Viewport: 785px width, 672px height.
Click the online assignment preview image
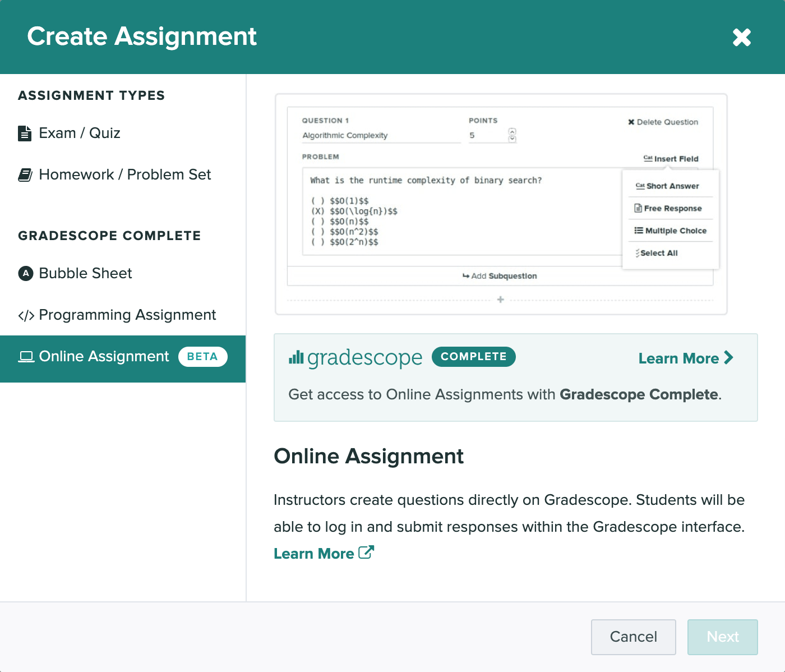[x=501, y=204]
